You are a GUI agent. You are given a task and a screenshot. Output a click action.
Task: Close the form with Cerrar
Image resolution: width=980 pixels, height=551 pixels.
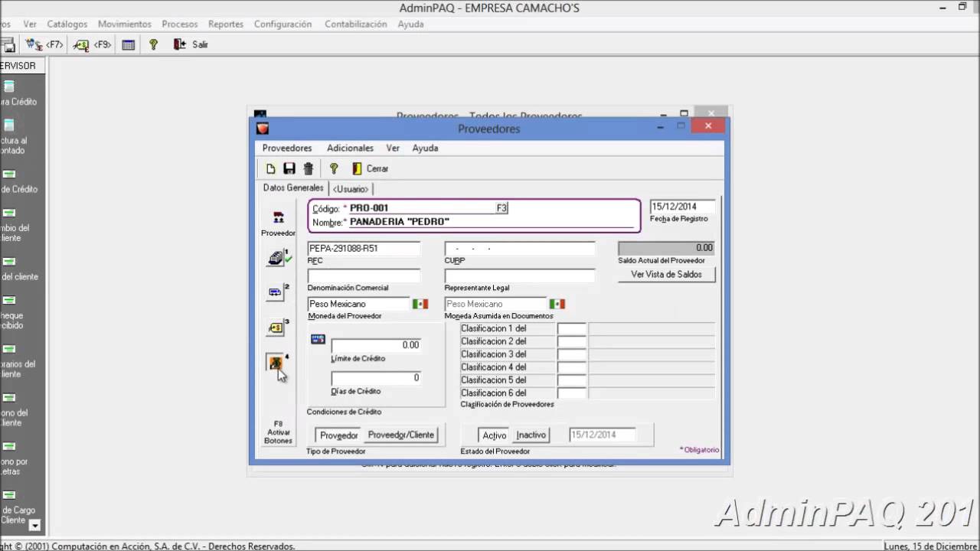[371, 168]
